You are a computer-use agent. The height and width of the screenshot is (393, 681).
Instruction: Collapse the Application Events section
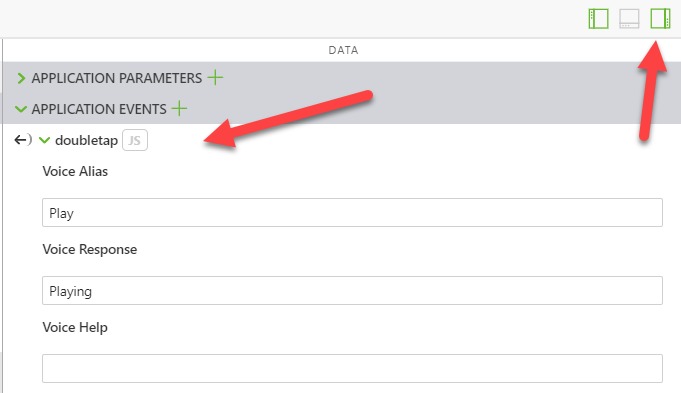(x=20, y=109)
